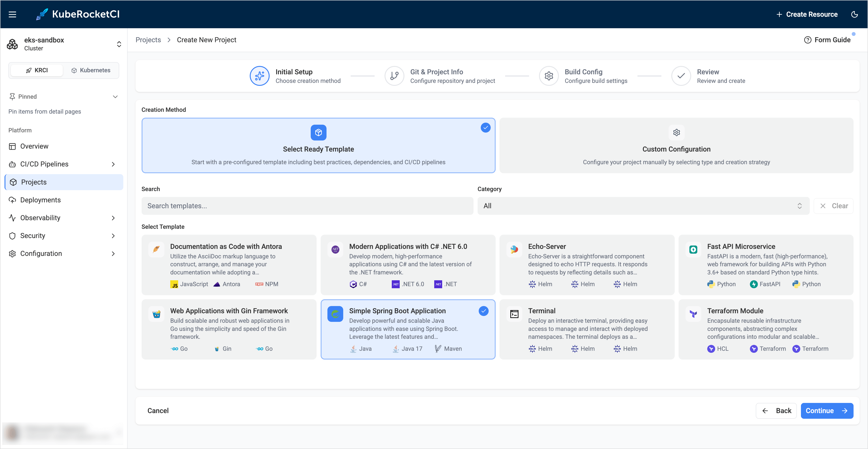The image size is (868, 449).
Task: Click the eks-sandbox cluster icon
Action: pos(12,44)
